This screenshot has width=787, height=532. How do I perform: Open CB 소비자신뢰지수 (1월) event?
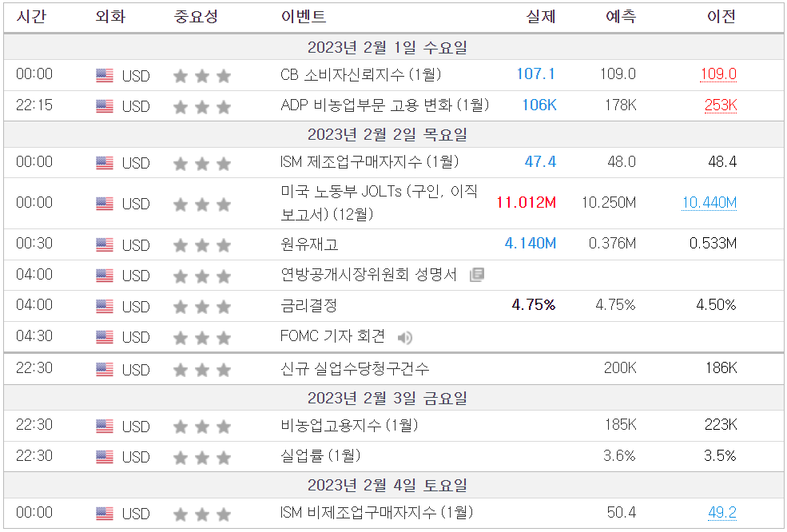tap(361, 74)
